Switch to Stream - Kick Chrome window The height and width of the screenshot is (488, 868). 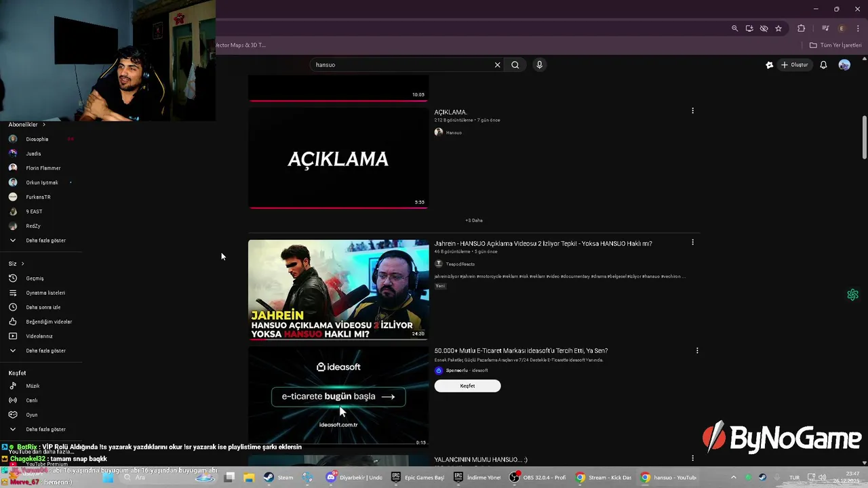[604, 478]
